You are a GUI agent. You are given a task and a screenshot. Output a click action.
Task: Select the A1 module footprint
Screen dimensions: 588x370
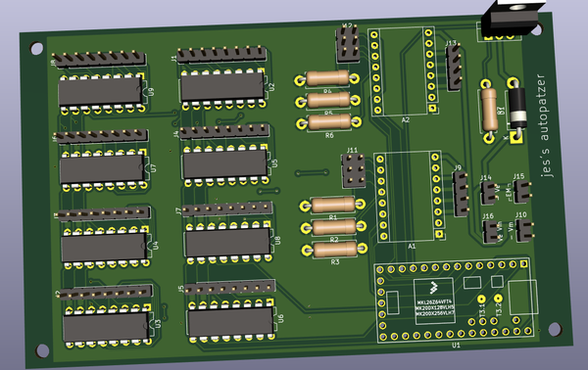click(410, 197)
